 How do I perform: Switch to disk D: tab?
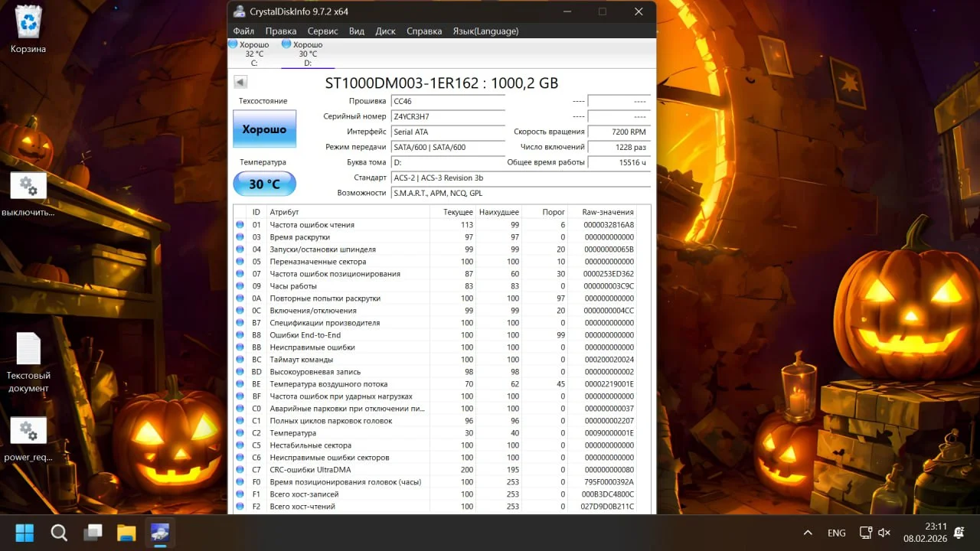pyautogui.click(x=307, y=54)
